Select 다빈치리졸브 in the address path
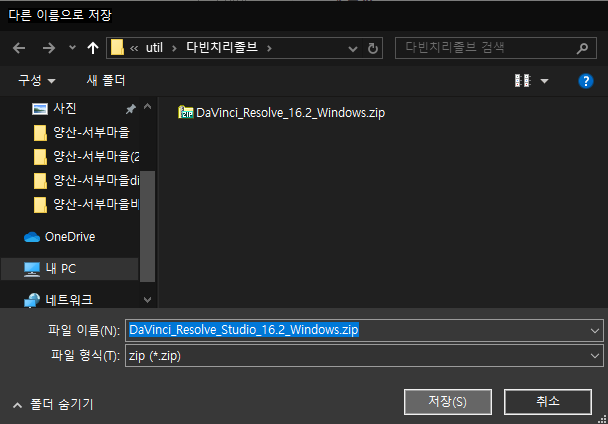Screen dimensions: 608x424 222,47
